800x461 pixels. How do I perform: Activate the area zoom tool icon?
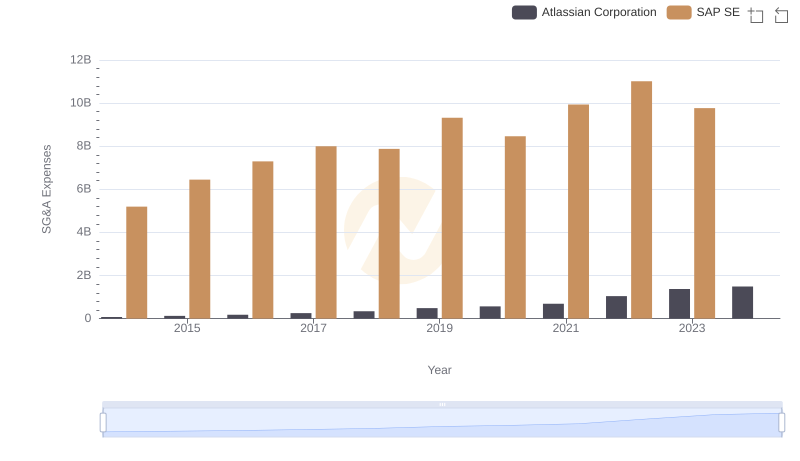click(x=756, y=15)
